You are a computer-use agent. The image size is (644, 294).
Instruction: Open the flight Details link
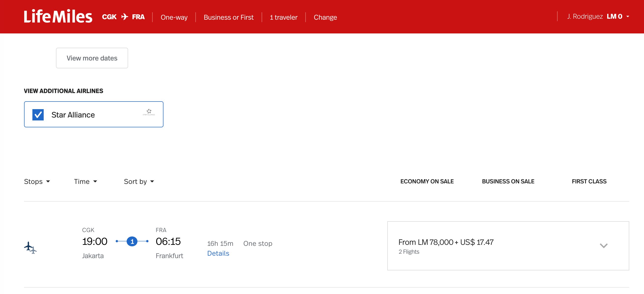click(218, 253)
